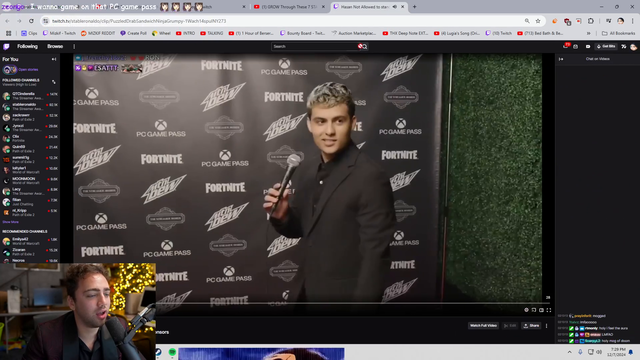Collapse the For You sidebar
The width and height of the screenshot is (640, 360).
pos(54,59)
